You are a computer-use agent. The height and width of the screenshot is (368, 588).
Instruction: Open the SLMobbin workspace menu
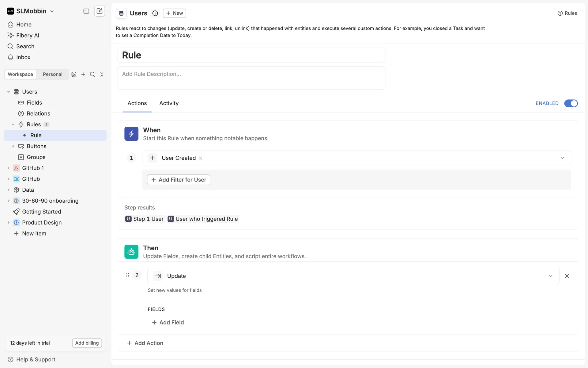[31, 11]
